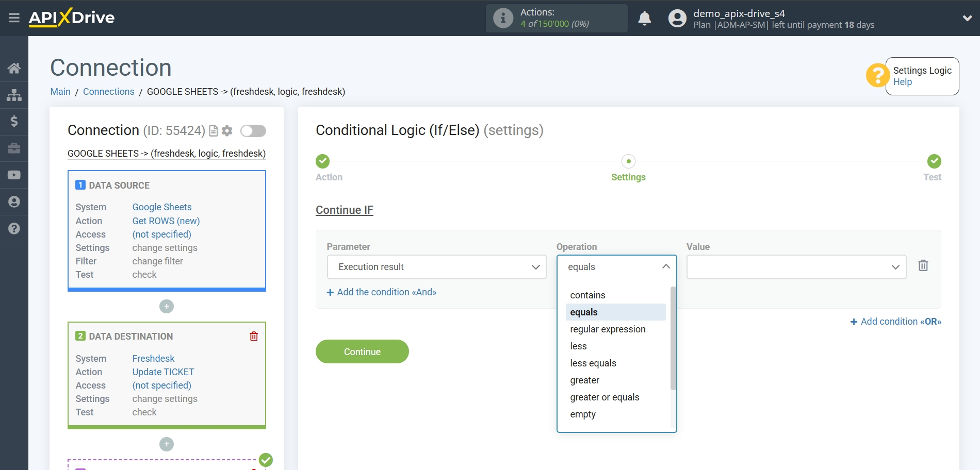Open the Parameter Execution result dropdown
Viewport: 980px width, 470px height.
pos(436,267)
